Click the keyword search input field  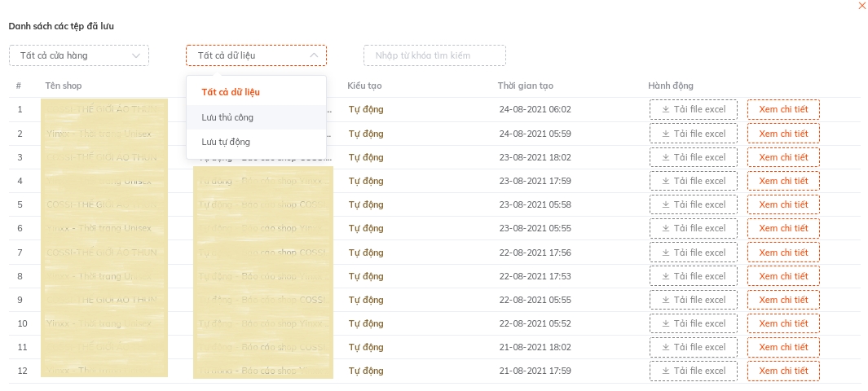(434, 55)
